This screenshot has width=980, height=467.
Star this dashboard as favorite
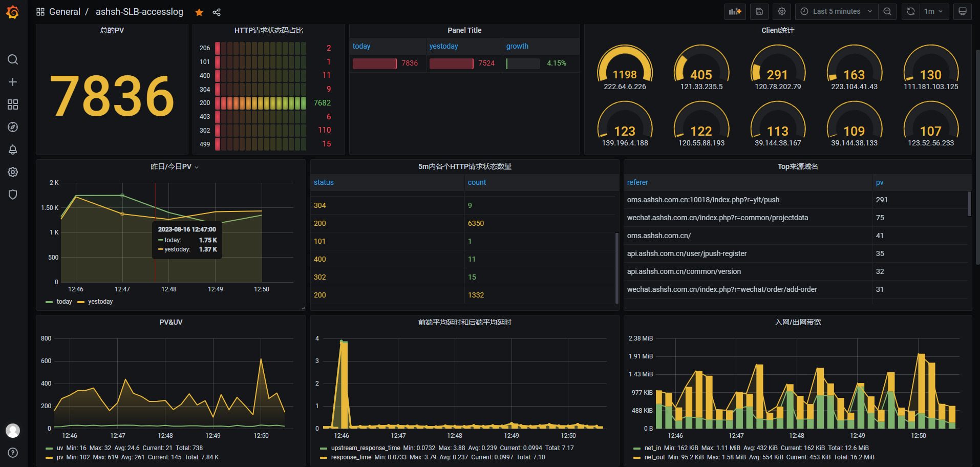click(199, 12)
